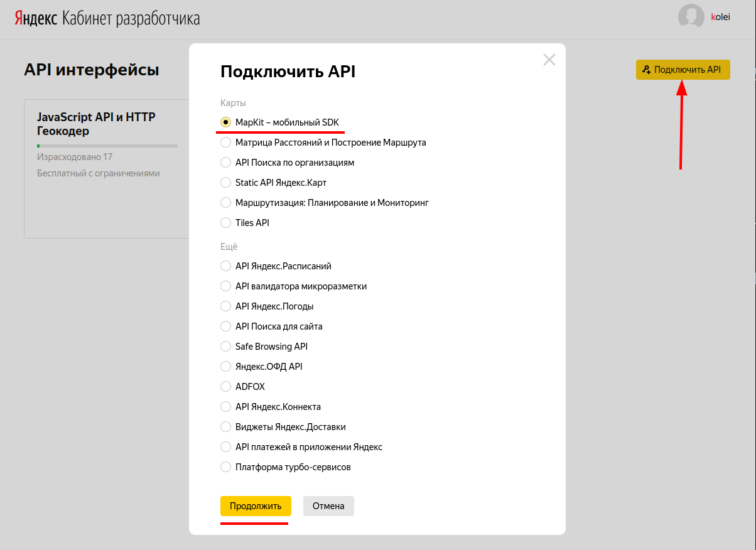The width and height of the screenshot is (756, 550).
Task: Click the Яндекс logo
Action: 36,18
